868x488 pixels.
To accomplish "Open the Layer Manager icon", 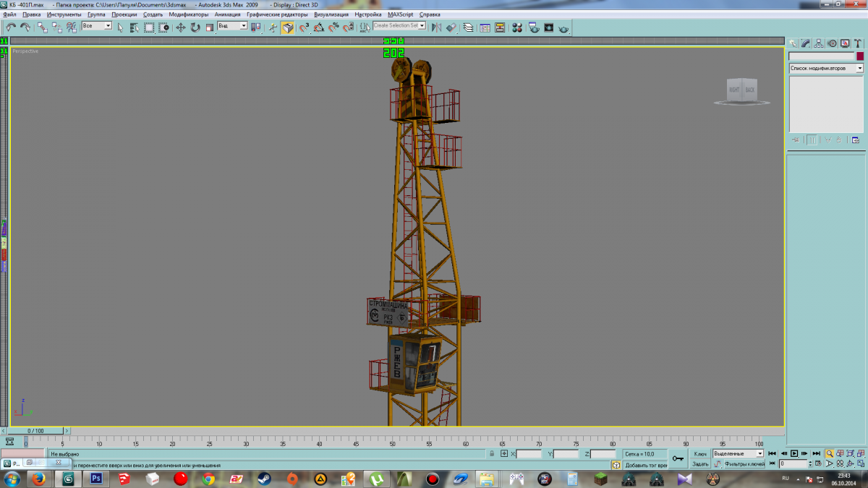I will [x=468, y=27].
